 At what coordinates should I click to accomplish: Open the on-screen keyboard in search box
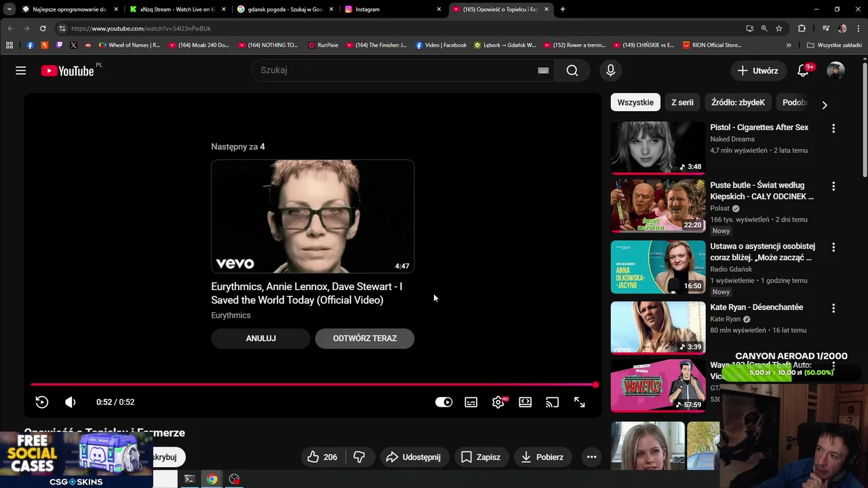point(543,70)
